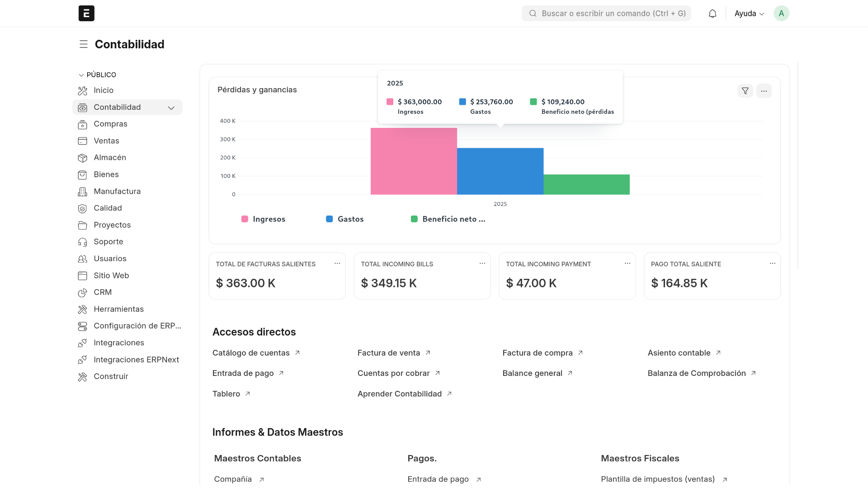Collapse the Contabilidad sidebar entry
Image resolution: width=868 pixels, height=488 pixels.
[x=171, y=108]
